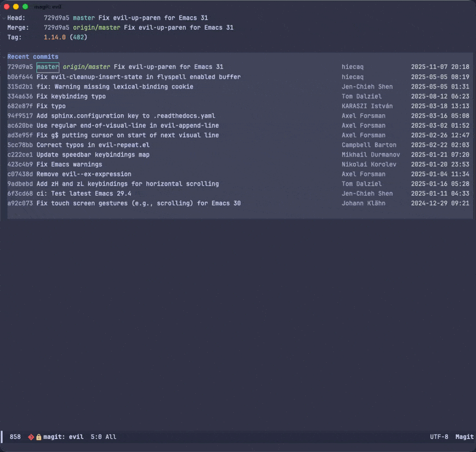Screen dimensions: 476x452
Task: Select tag 1.14.0 on the Tag line
Action: pos(55,37)
